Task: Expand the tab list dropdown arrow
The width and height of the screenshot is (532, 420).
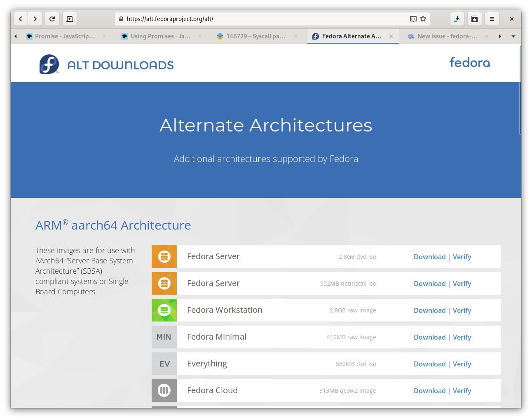Action: 513,36
